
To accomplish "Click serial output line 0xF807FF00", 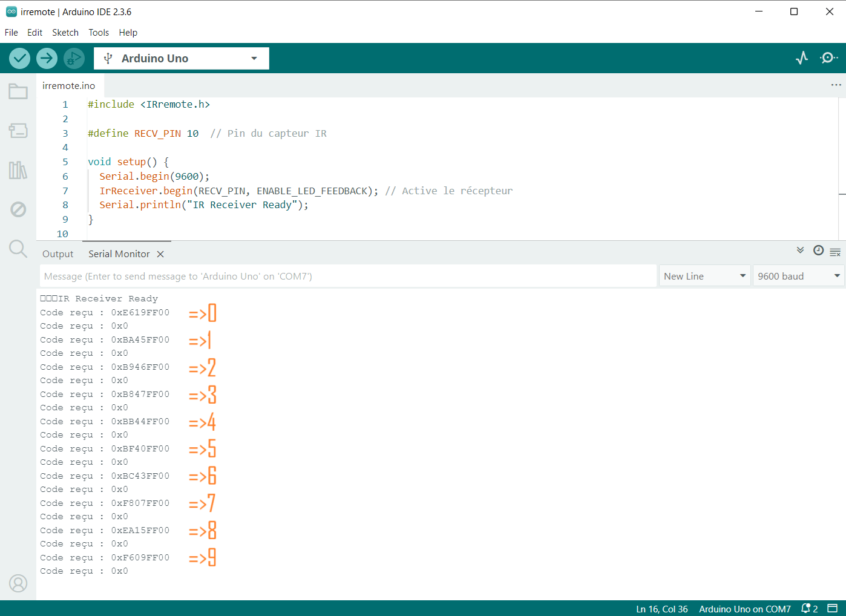I will coord(105,503).
